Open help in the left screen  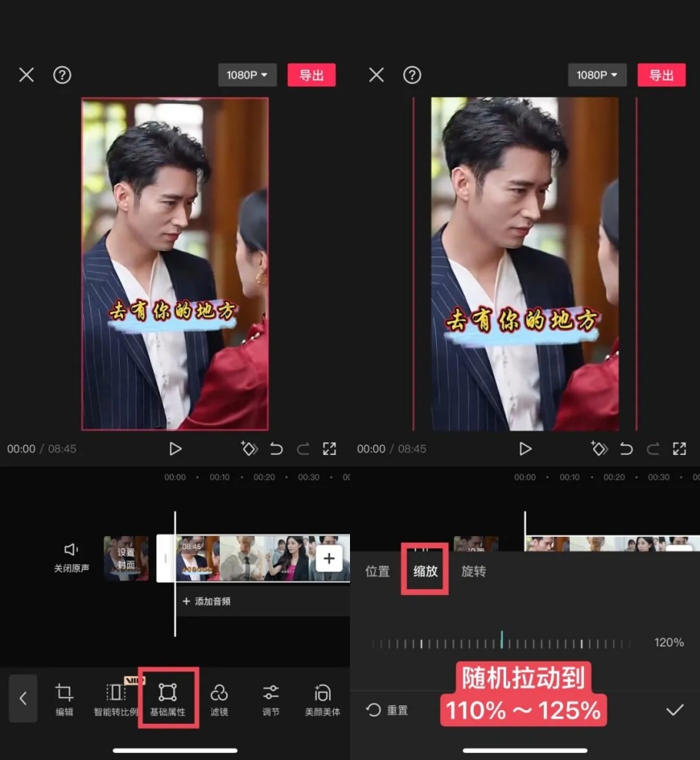coord(62,75)
